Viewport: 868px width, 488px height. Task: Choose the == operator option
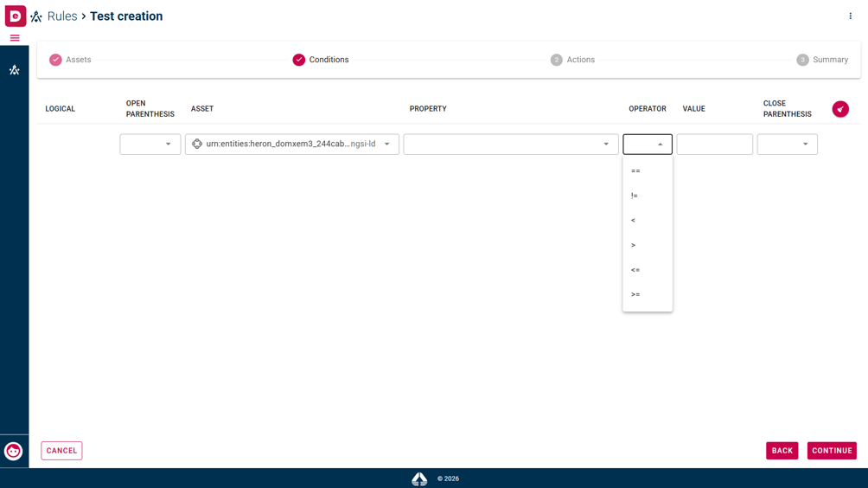[x=648, y=171]
